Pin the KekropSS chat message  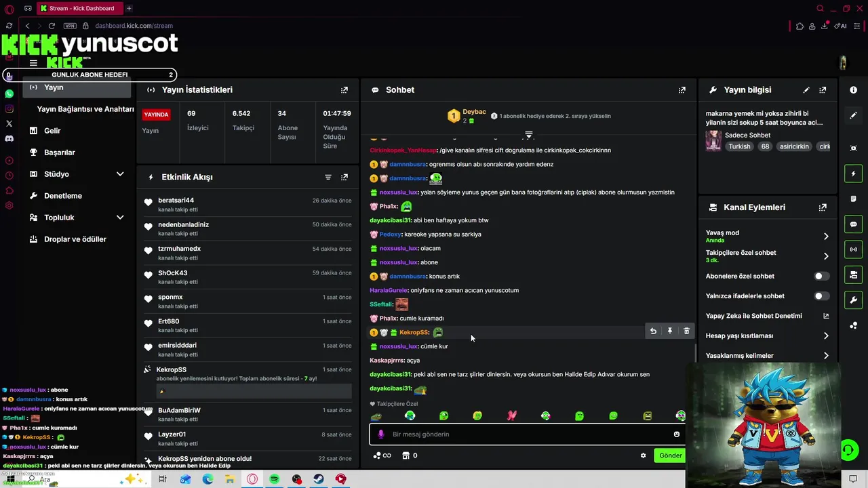[x=669, y=331]
